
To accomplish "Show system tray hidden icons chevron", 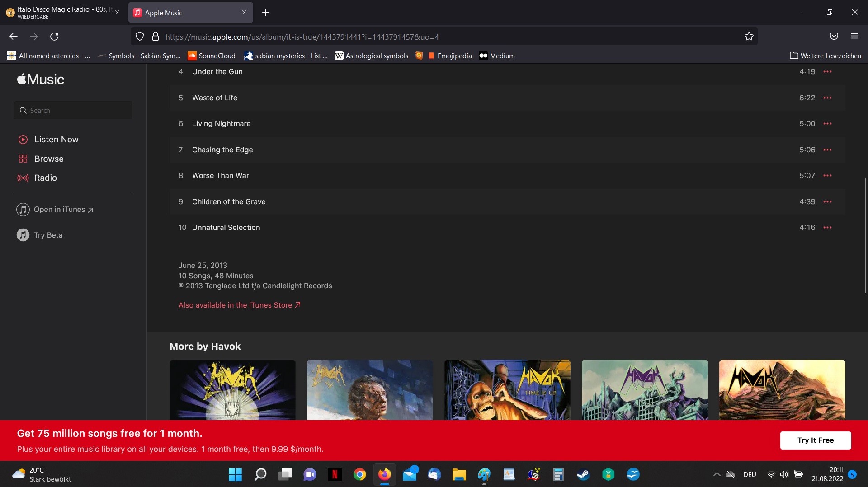I will tap(717, 474).
